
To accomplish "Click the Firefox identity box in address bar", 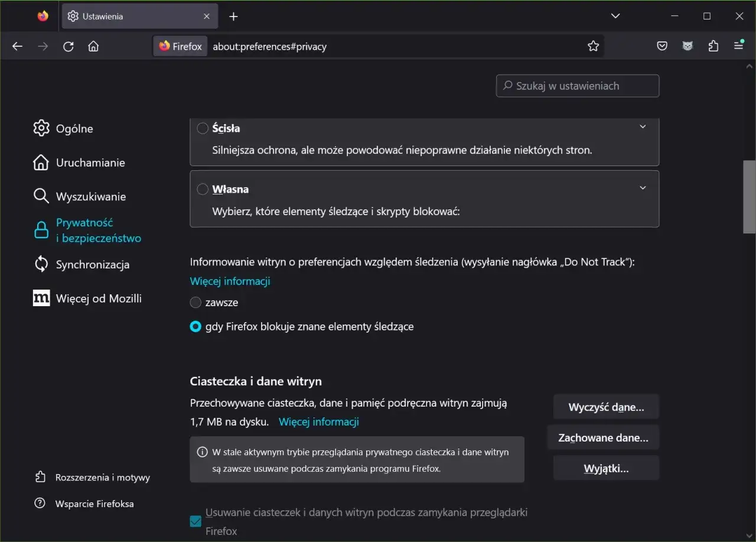I will coord(181,46).
